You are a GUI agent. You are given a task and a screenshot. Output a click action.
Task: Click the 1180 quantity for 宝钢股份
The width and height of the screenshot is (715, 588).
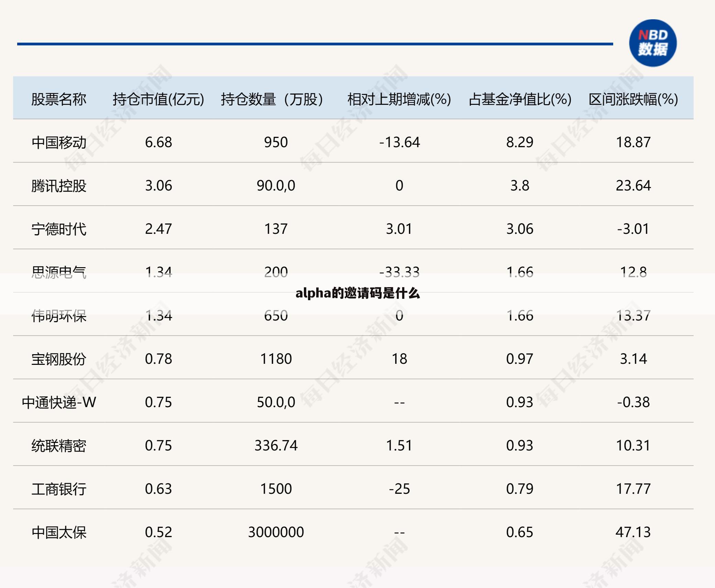click(276, 359)
